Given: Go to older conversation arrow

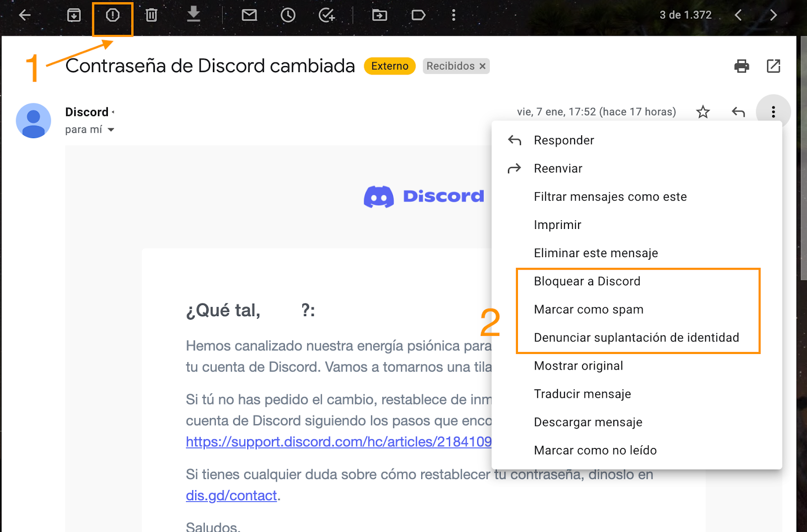Looking at the screenshot, I should pyautogui.click(x=773, y=15).
